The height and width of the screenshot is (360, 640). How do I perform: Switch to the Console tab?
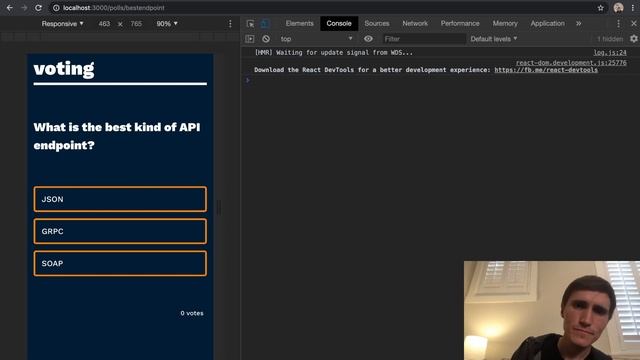[x=339, y=23]
